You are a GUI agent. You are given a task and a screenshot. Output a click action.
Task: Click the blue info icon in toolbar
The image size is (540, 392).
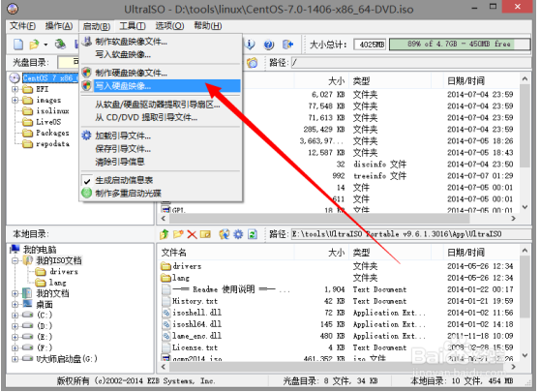250,45
